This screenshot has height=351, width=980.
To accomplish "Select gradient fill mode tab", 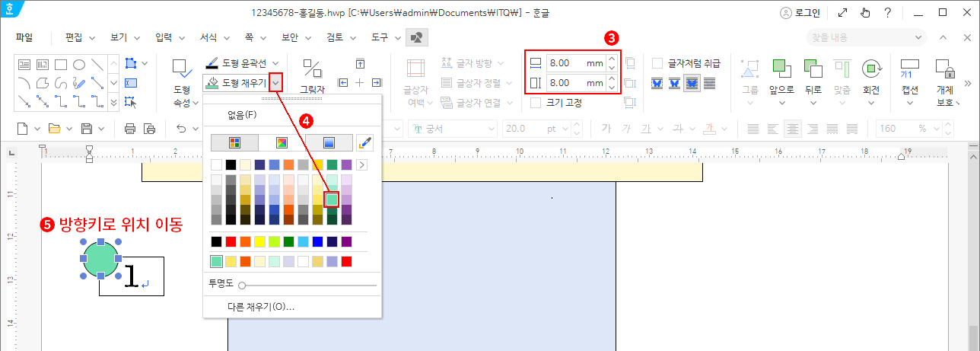I will tap(329, 142).
